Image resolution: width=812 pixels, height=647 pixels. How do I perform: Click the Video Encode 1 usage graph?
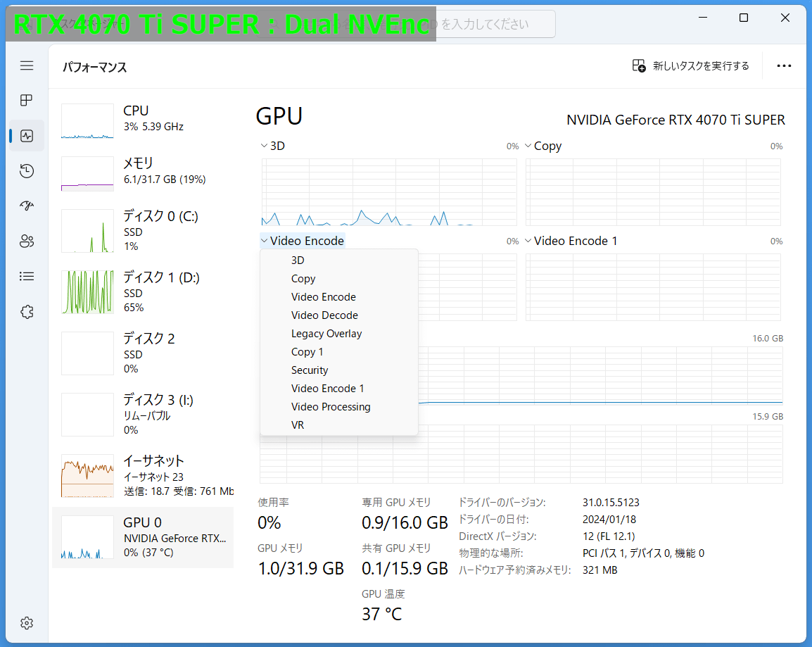coord(653,287)
